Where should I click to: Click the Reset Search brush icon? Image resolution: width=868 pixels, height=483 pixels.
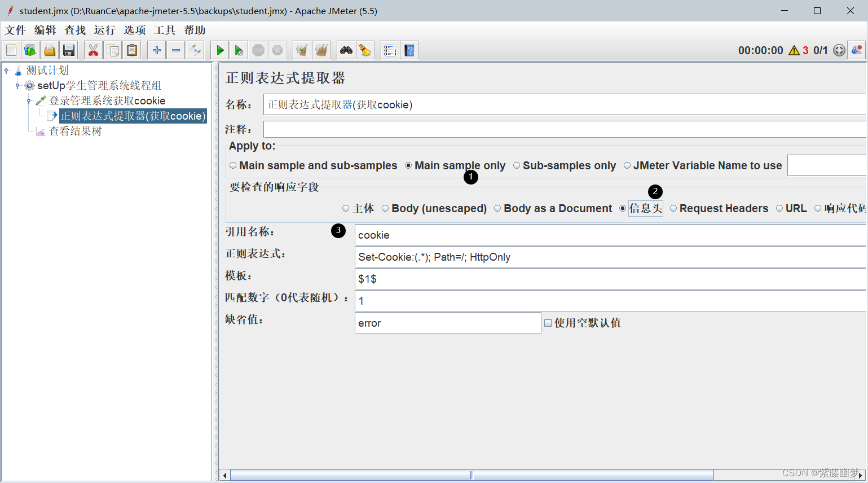[x=365, y=50]
